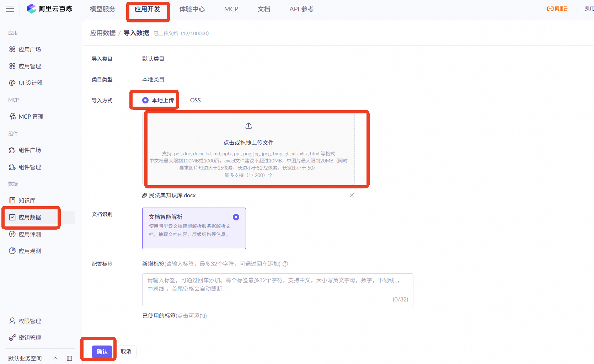Switch to the 体验中心 tab
This screenshot has height=364, width=594.
192,9
